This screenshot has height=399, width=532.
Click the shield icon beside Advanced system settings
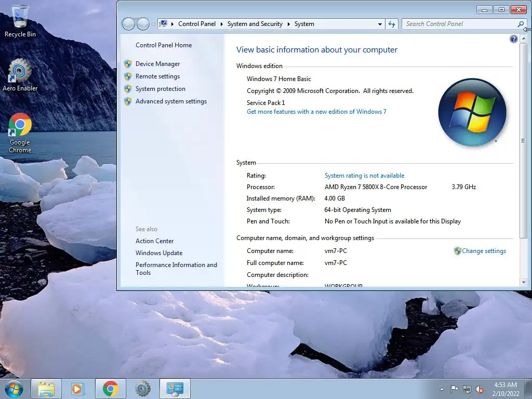(128, 101)
